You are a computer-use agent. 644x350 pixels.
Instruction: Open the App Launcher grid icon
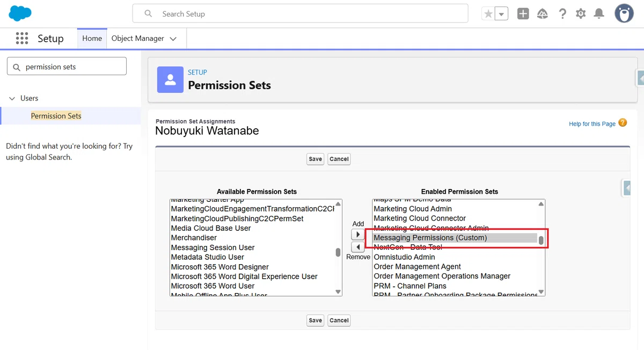tap(22, 38)
